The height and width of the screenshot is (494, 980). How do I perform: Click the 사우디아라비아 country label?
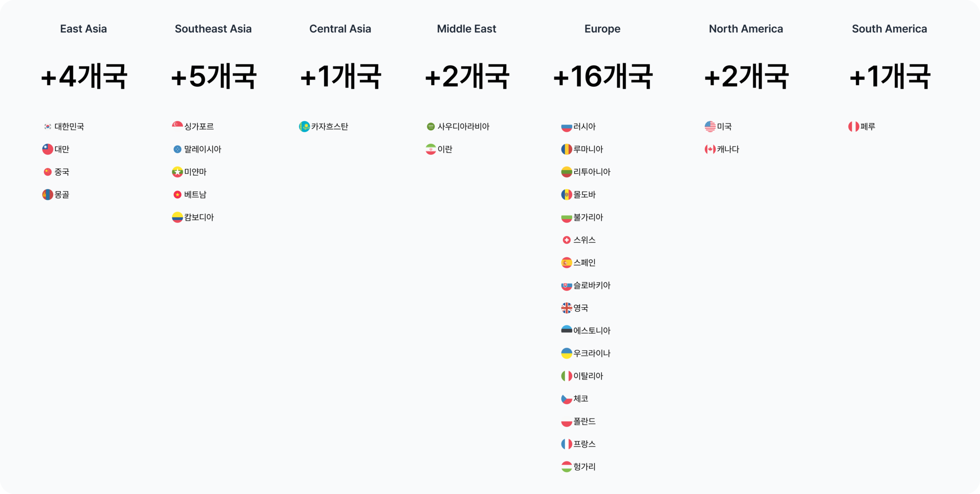click(463, 127)
